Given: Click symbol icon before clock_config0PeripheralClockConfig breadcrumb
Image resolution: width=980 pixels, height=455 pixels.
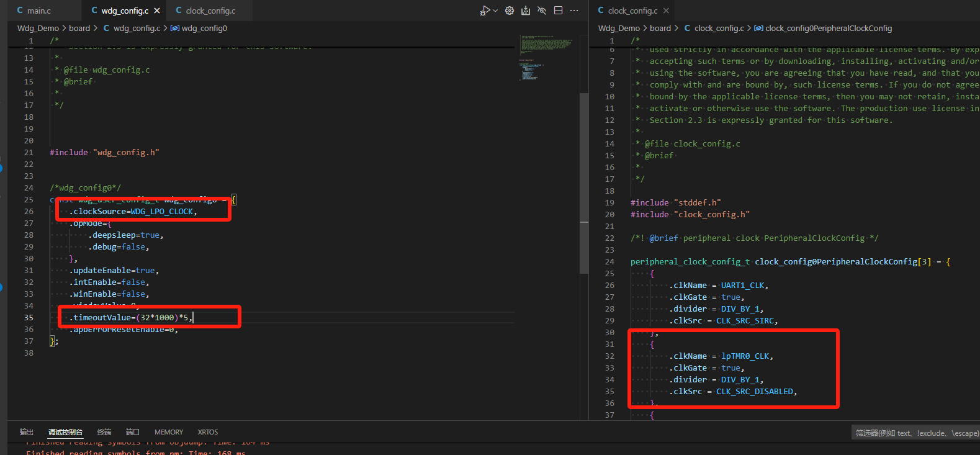Looking at the screenshot, I should [x=758, y=28].
